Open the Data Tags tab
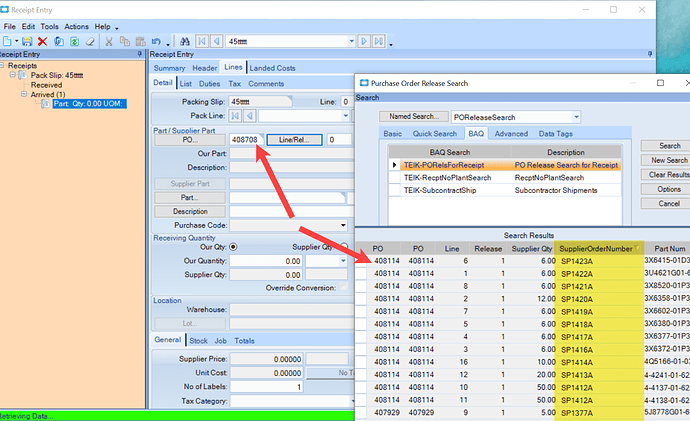Screen dimensions: 690x421 point(556,134)
